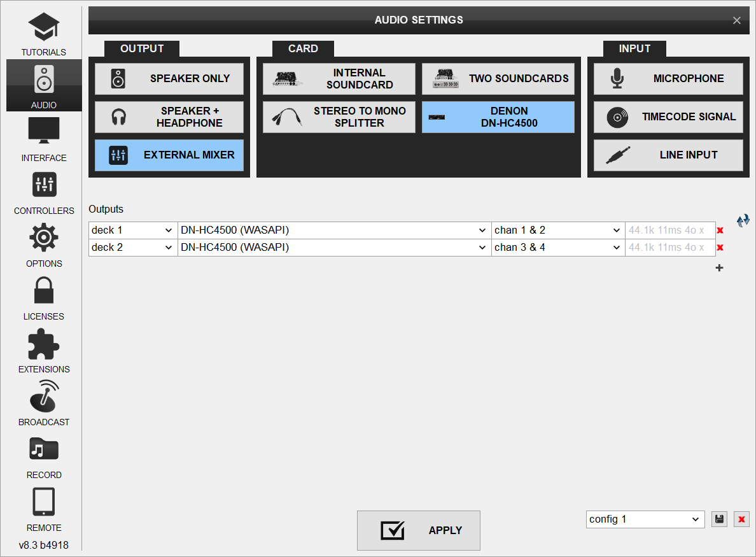756x557 pixels.
Task: Open the Licenses padlock section
Action: [44, 297]
